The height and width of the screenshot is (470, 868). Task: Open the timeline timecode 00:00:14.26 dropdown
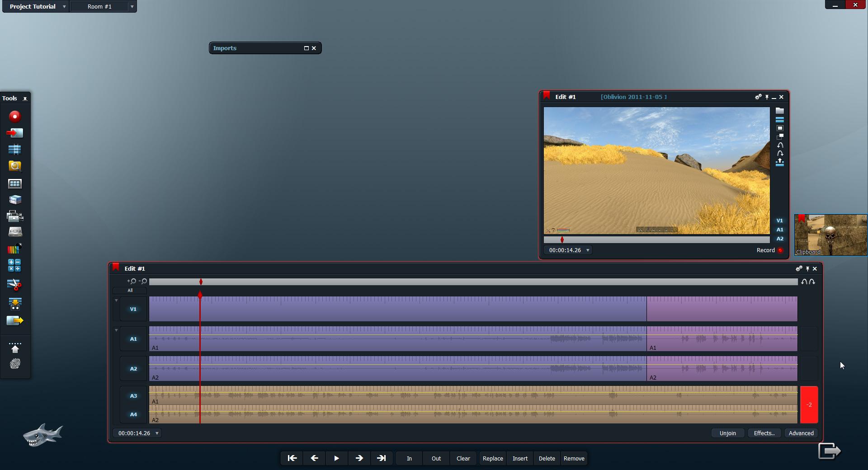[x=157, y=433]
